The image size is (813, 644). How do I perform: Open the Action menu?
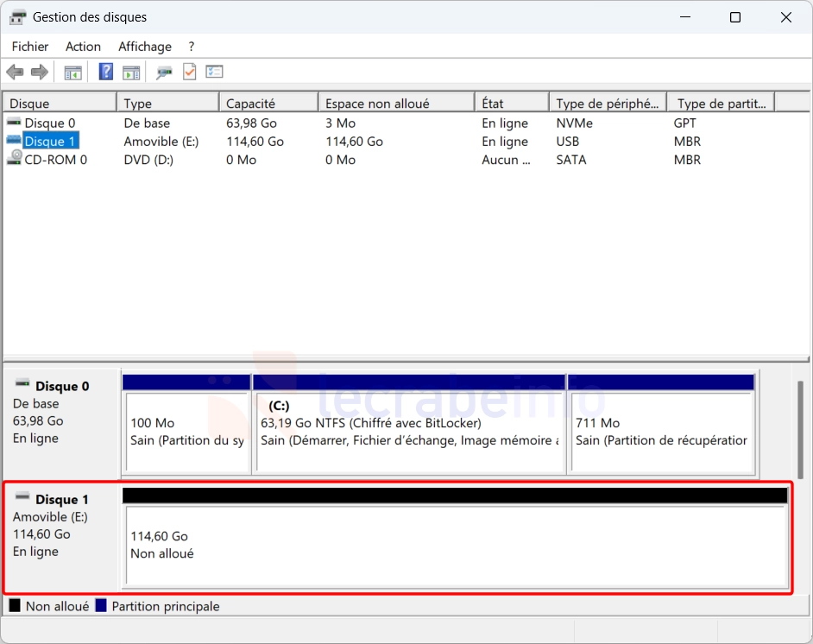click(83, 47)
